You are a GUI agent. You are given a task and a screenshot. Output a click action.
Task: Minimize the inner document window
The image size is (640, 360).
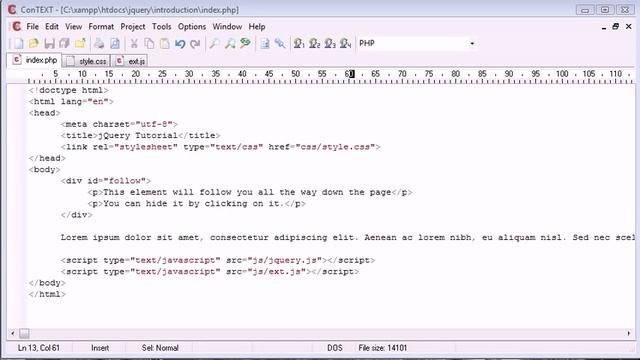[x=604, y=27]
